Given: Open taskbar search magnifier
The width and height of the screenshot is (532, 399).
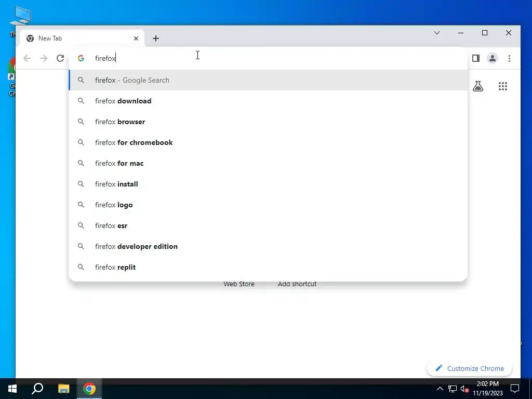Looking at the screenshot, I should tap(37, 389).
